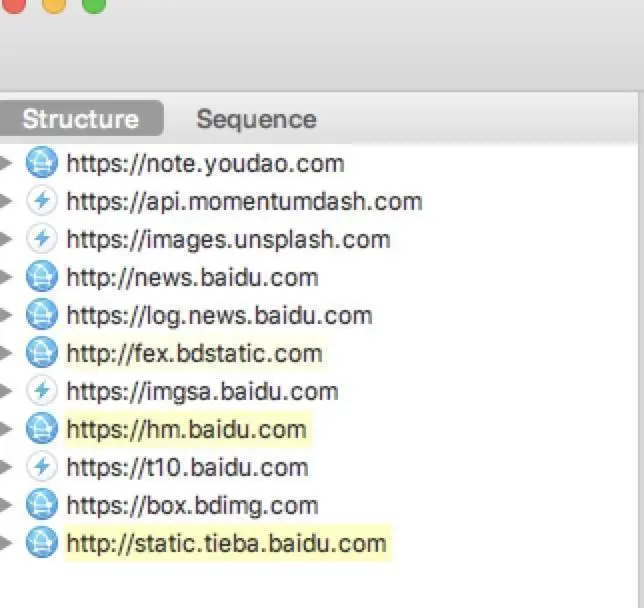Screen dimensions: 644x608
Task: Click the lightning icon beside t10.baidu.com
Action: (41, 467)
